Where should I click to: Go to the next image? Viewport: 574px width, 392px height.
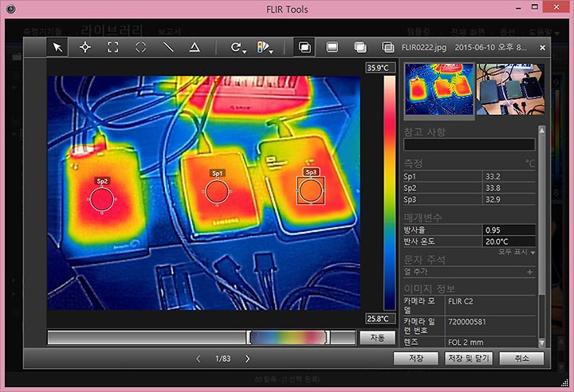coord(247,359)
